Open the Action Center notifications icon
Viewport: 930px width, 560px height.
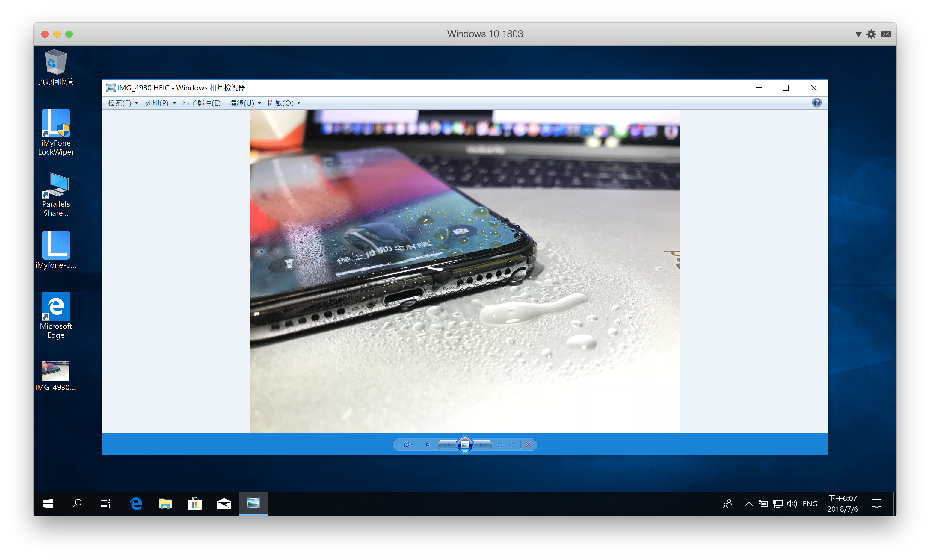[x=876, y=504]
